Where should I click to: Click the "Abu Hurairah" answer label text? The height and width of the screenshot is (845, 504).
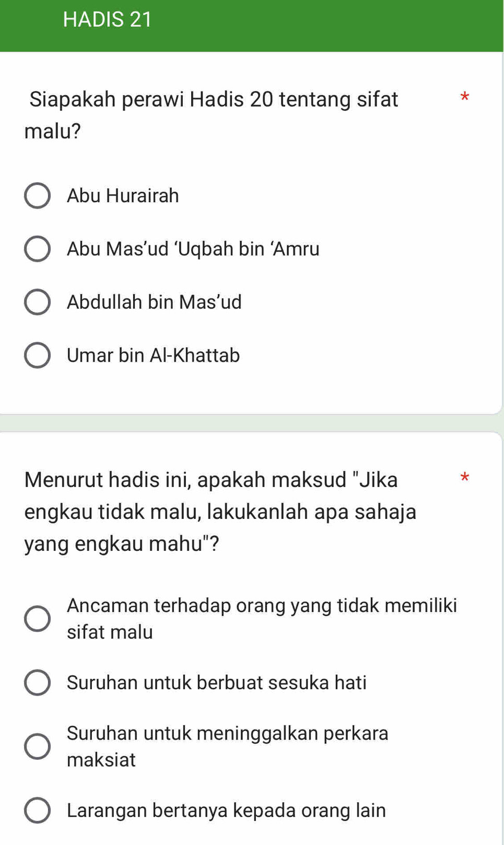(123, 196)
